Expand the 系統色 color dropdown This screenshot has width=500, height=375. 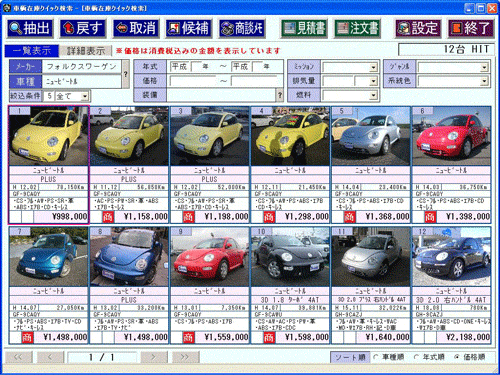484,81
